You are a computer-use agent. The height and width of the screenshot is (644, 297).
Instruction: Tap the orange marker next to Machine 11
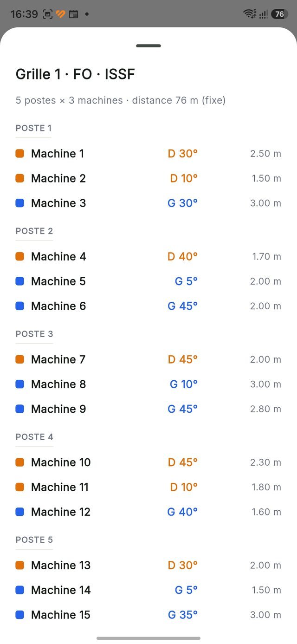point(19,487)
